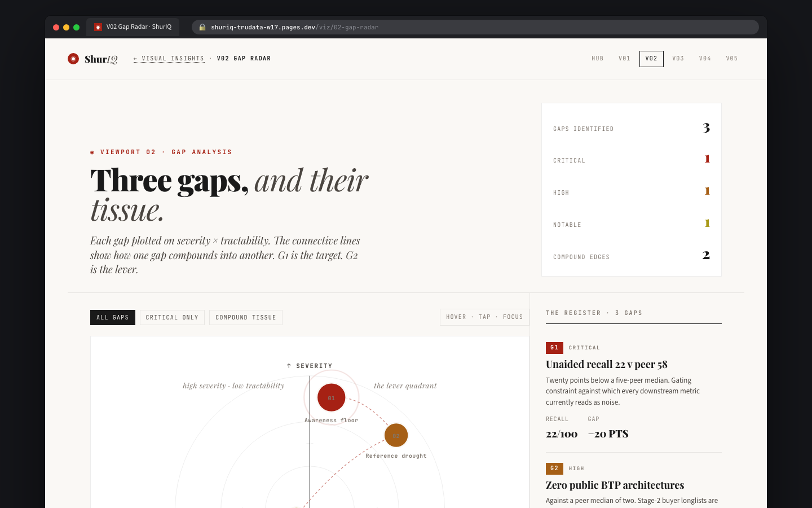This screenshot has height=508, width=812.
Task: Click the red viewport bullet marker
Action: (x=92, y=152)
